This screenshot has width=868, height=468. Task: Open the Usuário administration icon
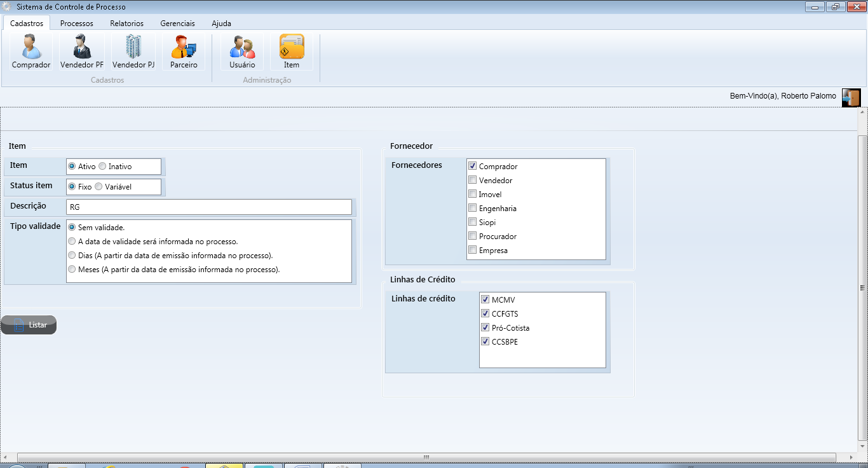point(242,52)
